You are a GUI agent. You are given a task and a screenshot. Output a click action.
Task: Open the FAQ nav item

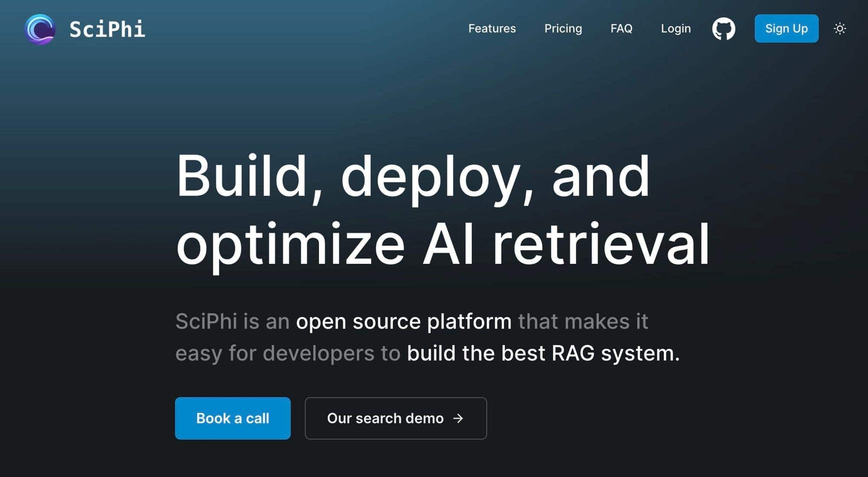coord(621,29)
